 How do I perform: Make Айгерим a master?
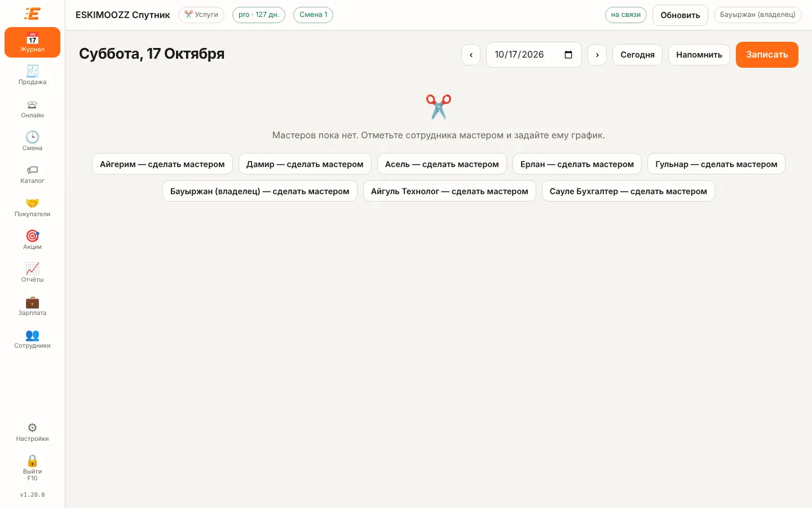(162, 164)
